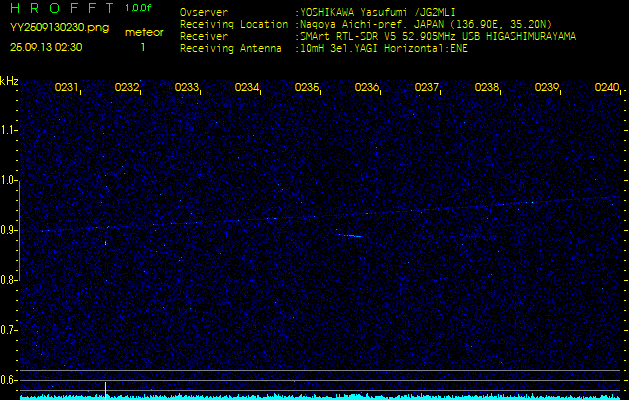Viewport: 629px width, 400px height.
Task: Click the 26.09.13 02:30 timestamp
Action: [47, 47]
